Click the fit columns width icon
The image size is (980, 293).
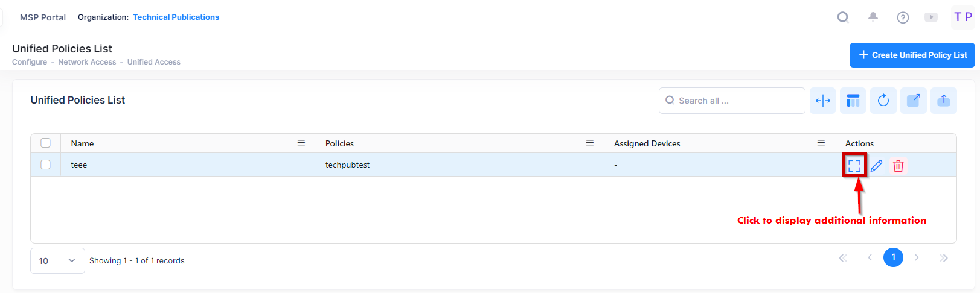[x=823, y=101]
